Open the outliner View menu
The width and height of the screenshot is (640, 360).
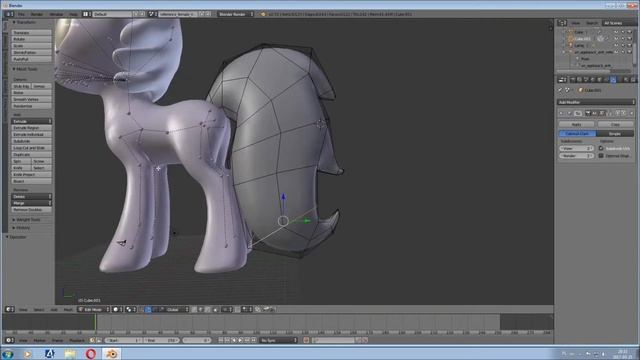[576, 23]
